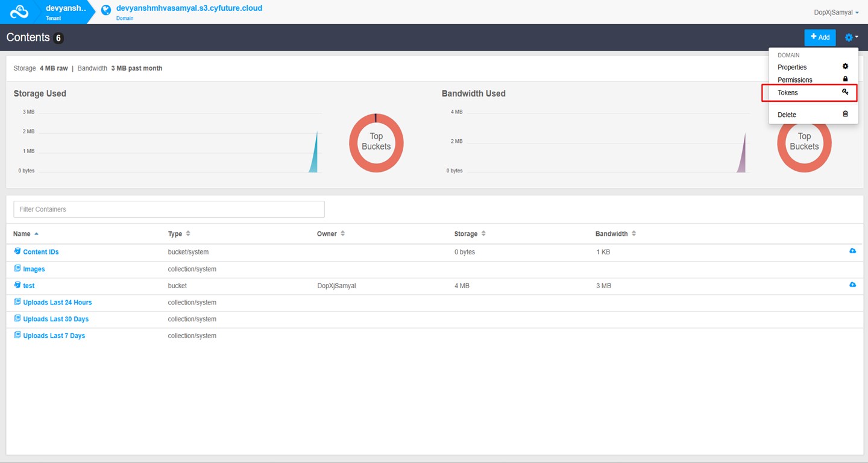The image size is (868, 463).
Task: Click the Filter Containers input field
Action: (169, 209)
